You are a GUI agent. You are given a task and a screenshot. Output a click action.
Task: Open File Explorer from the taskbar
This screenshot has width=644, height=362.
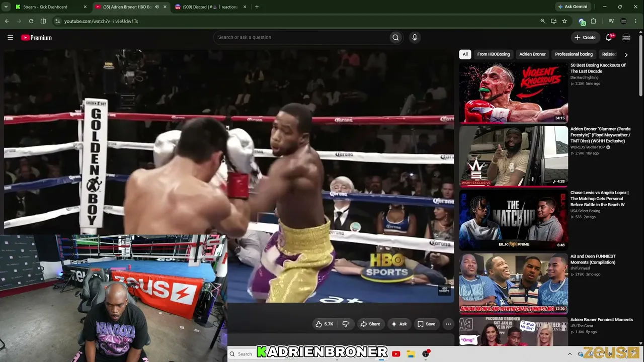pyautogui.click(x=411, y=354)
